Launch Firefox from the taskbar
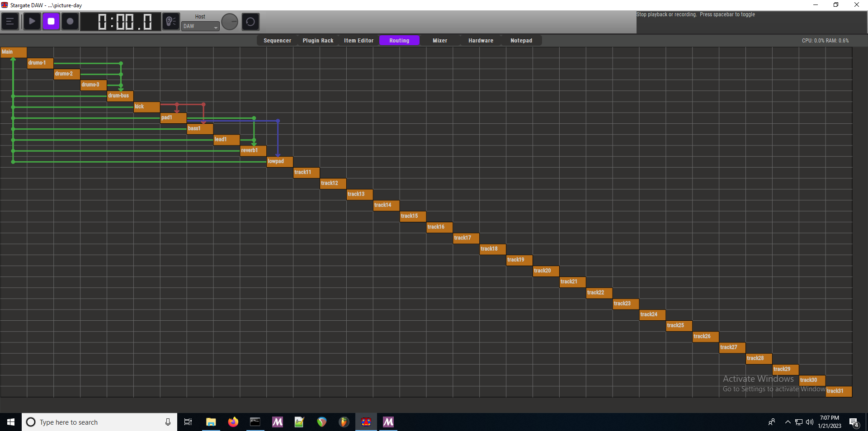 233,422
